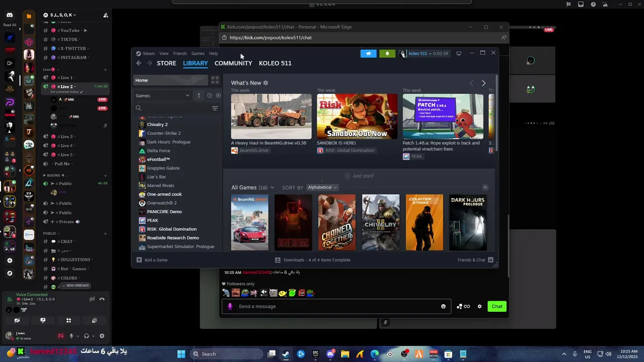The height and width of the screenshot is (362, 644).
Task: Open Help menu in Steam
Action: pyautogui.click(x=213, y=53)
